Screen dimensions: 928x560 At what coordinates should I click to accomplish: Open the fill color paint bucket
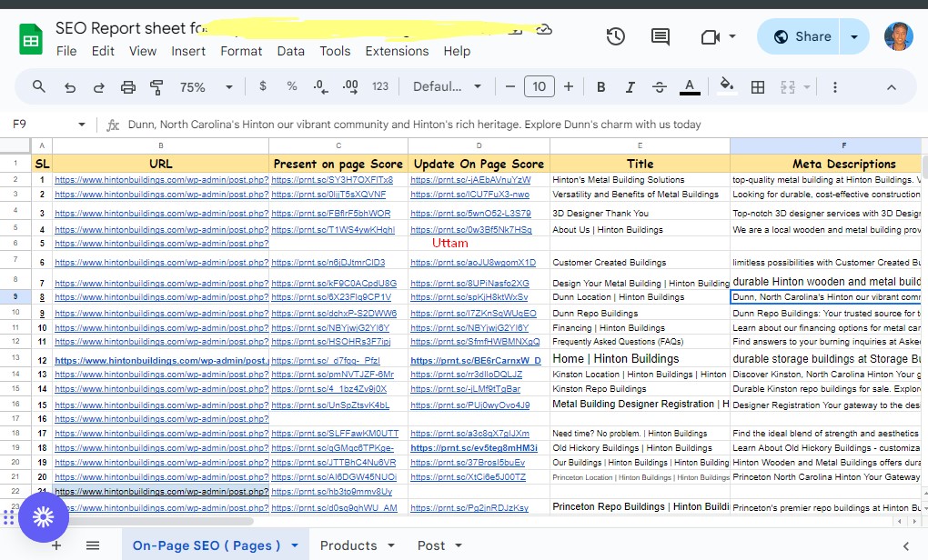(x=726, y=87)
